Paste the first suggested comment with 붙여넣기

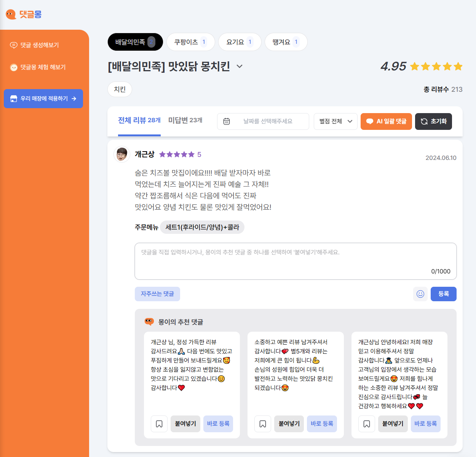point(185,424)
